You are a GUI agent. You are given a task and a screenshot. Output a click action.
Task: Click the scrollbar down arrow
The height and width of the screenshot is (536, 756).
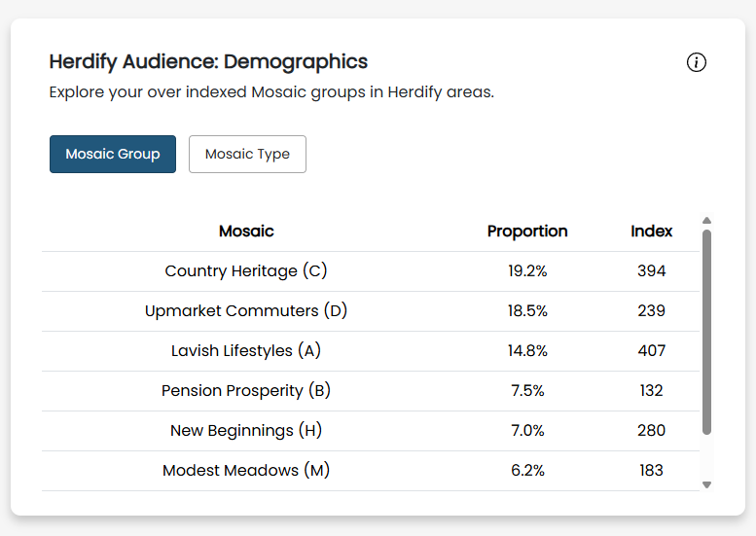click(x=707, y=483)
